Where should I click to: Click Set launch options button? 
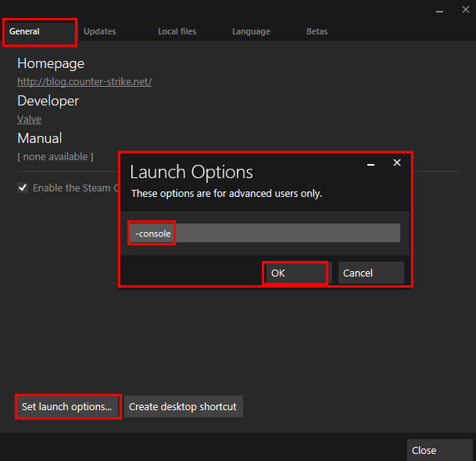(67, 406)
